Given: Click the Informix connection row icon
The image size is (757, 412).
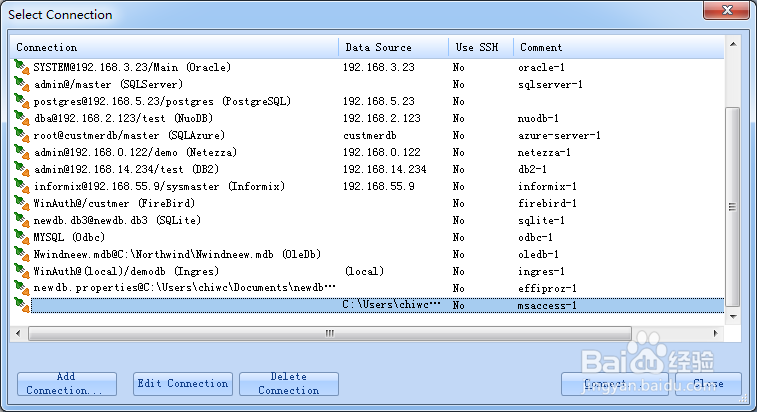Looking at the screenshot, I should click(22, 185).
